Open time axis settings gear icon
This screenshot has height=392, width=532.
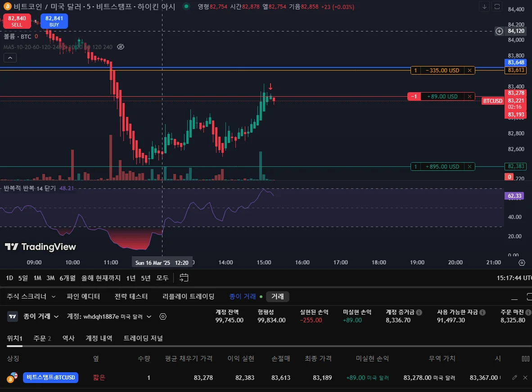click(522, 263)
